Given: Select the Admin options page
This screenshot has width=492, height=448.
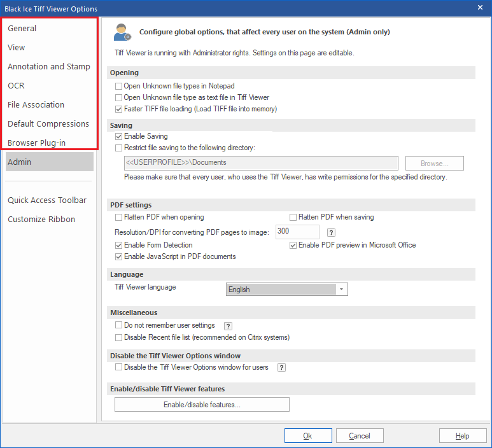Looking at the screenshot, I should [x=50, y=162].
